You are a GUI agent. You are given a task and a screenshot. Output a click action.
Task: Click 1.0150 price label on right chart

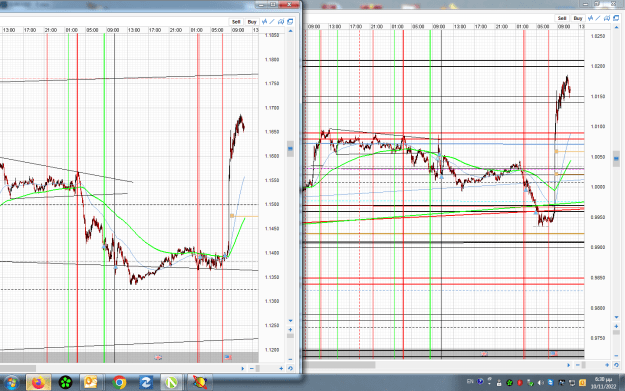coord(597,96)
